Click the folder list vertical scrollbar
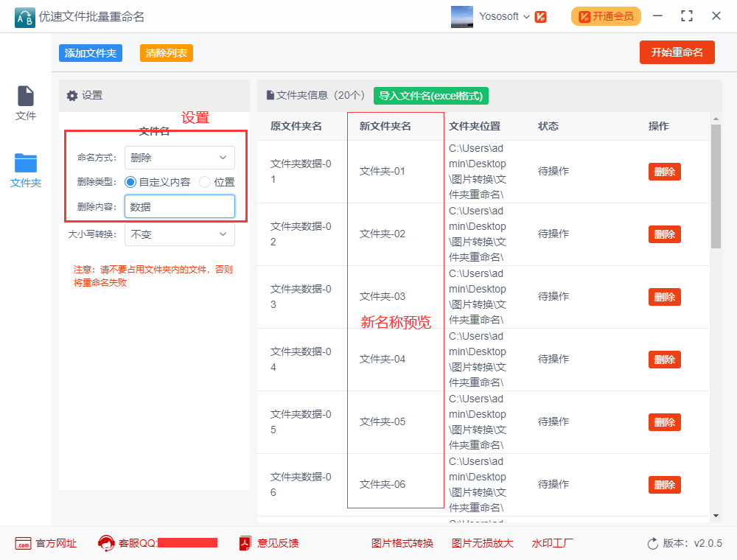The height and width of the screenshot is (560, 737). (715, 186)
